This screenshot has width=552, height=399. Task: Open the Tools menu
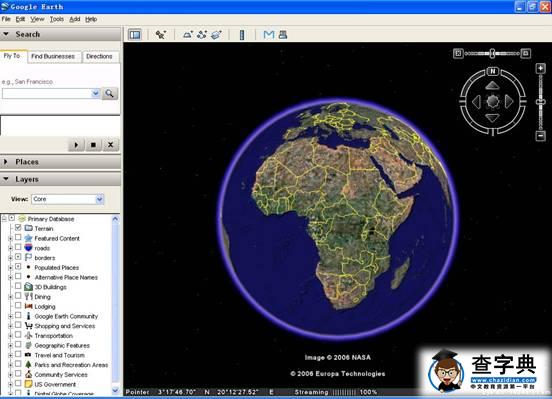coord(57,19)
